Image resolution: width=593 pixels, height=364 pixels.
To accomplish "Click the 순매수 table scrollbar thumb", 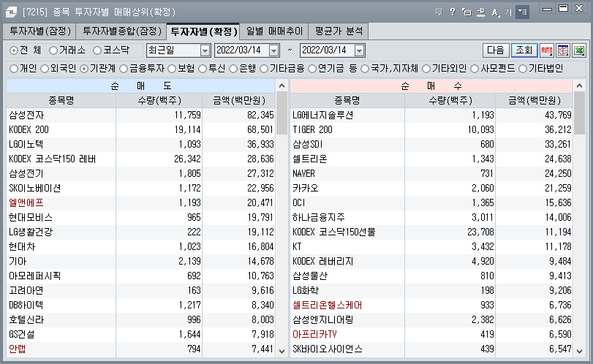I will (579, 113).
